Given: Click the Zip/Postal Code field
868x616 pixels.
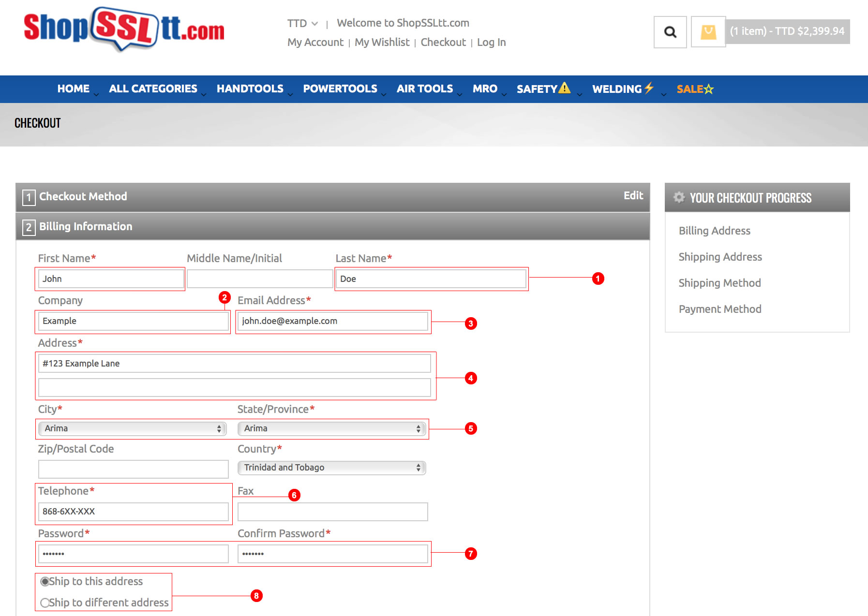Looking at the screenshot, I should click(x=133, y=469).
